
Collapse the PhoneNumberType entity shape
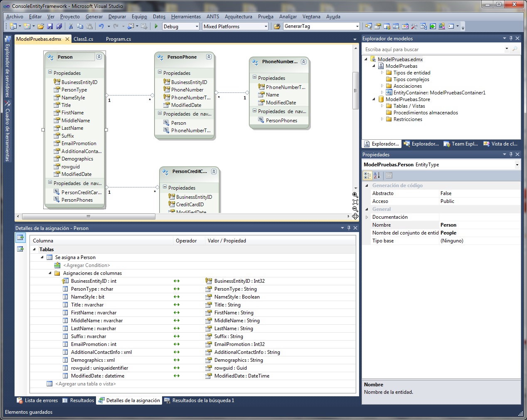303,62
